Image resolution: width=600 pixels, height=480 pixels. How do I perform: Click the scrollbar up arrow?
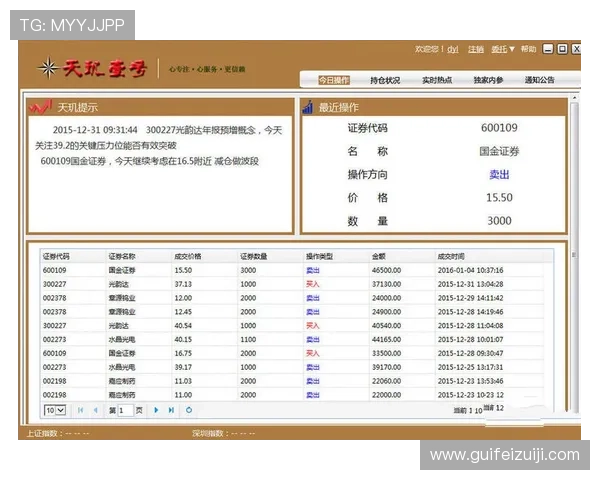pyautogui.click(x=574, y=98)
